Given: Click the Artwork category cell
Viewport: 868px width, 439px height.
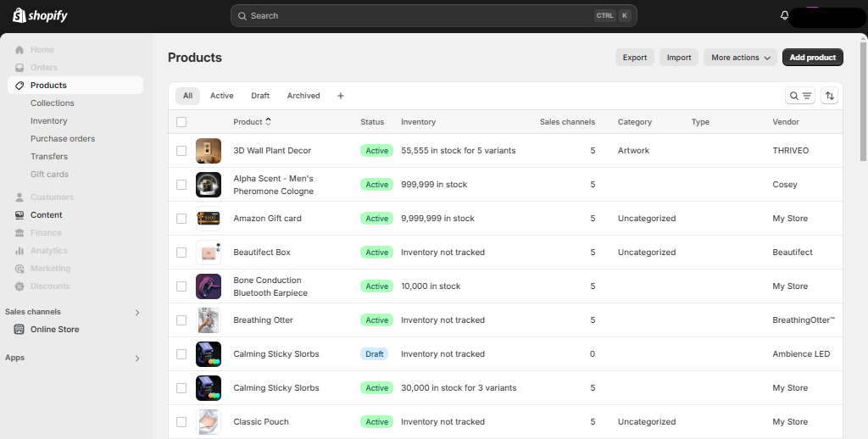Looking at the screenshot, I should tap(633, 151).
